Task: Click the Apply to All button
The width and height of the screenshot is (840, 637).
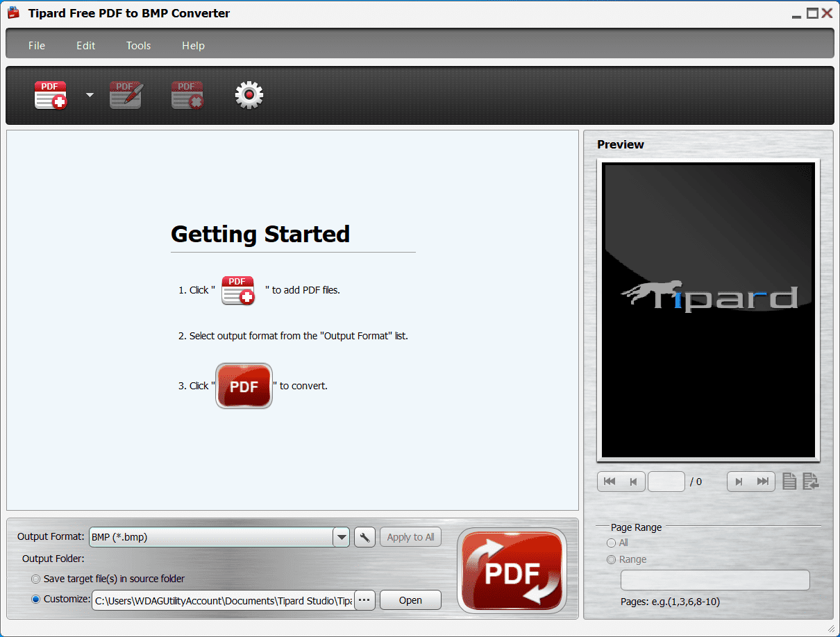Action: [x=410, y=537]
